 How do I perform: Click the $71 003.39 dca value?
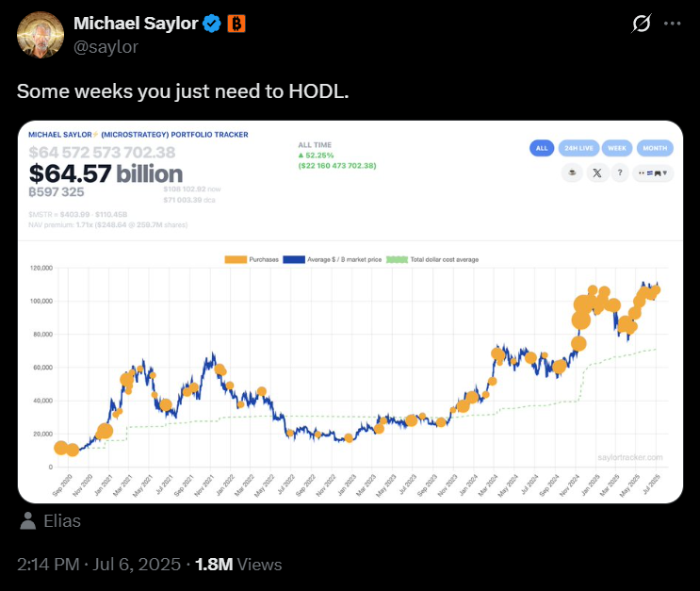click(189, 200)
